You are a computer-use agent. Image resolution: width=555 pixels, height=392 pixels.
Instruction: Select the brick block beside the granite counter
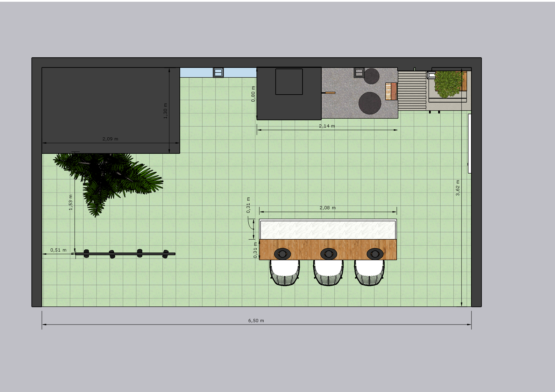pos(391,91)
